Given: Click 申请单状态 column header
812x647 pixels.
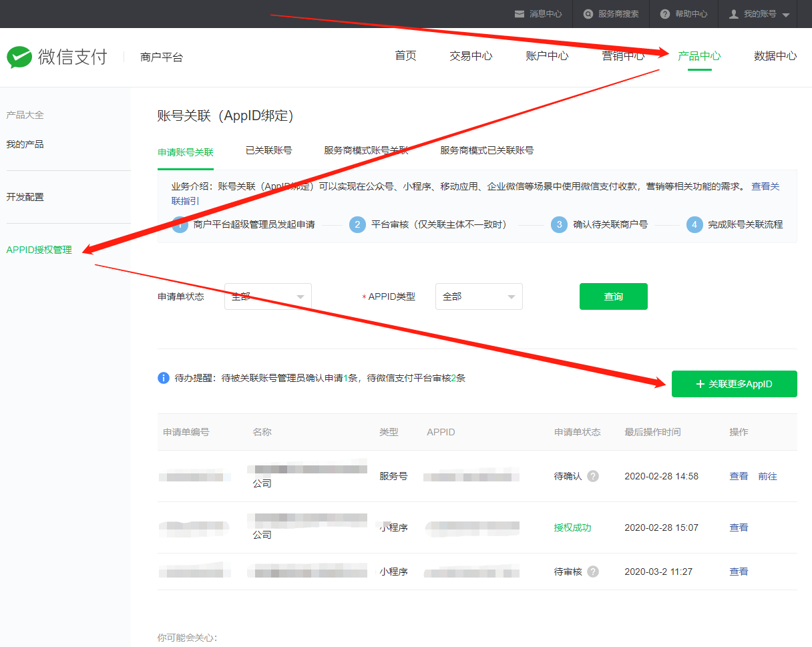Looking at the screenshot, I should click(x=577, y=432).
